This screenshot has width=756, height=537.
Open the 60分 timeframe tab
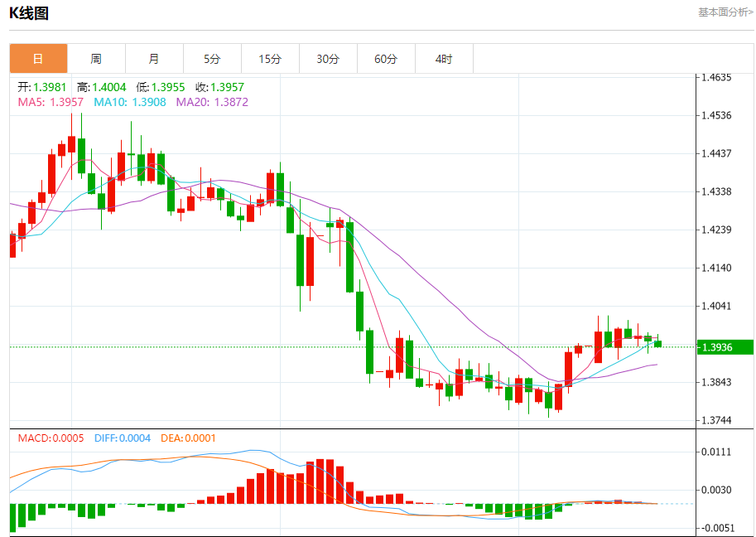click(x=386, y=59)
